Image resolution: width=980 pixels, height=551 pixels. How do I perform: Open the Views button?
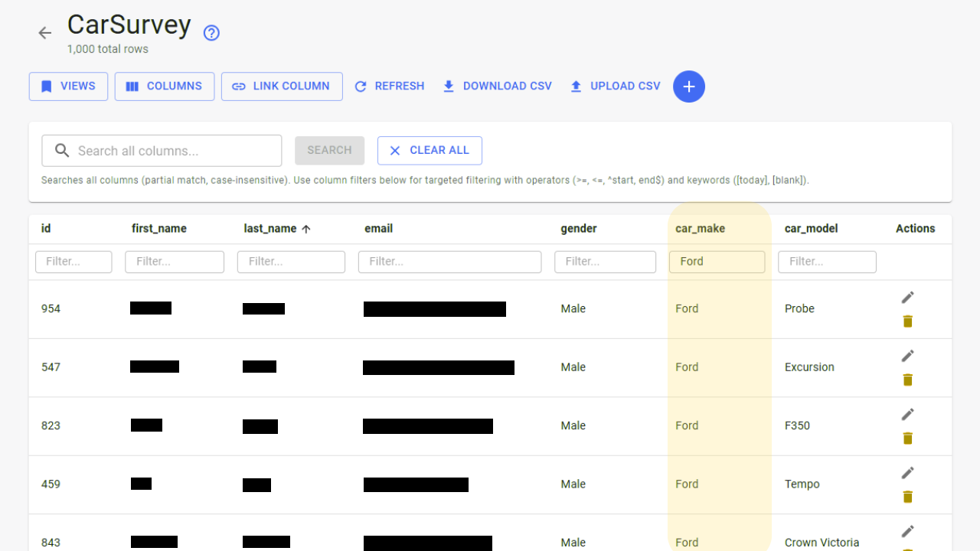[x=68, y=86]
